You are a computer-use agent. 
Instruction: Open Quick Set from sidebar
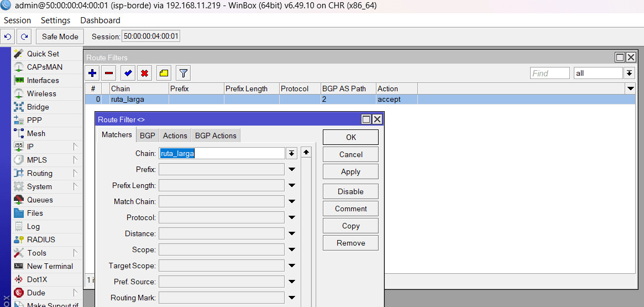[43, 54]
